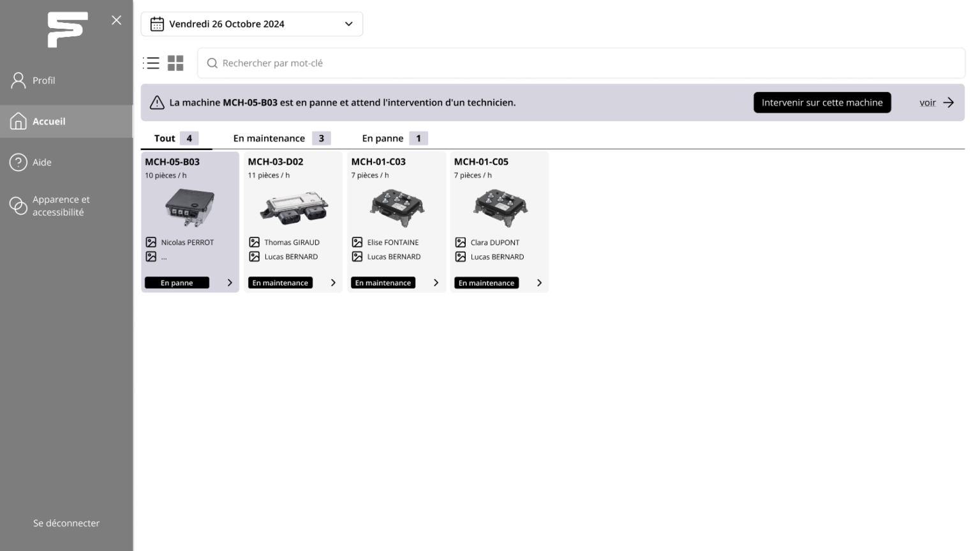The width and height of the screenshot is (980, 551).
Task: Open Apparence et accessibilité settings
Action: 61,206
